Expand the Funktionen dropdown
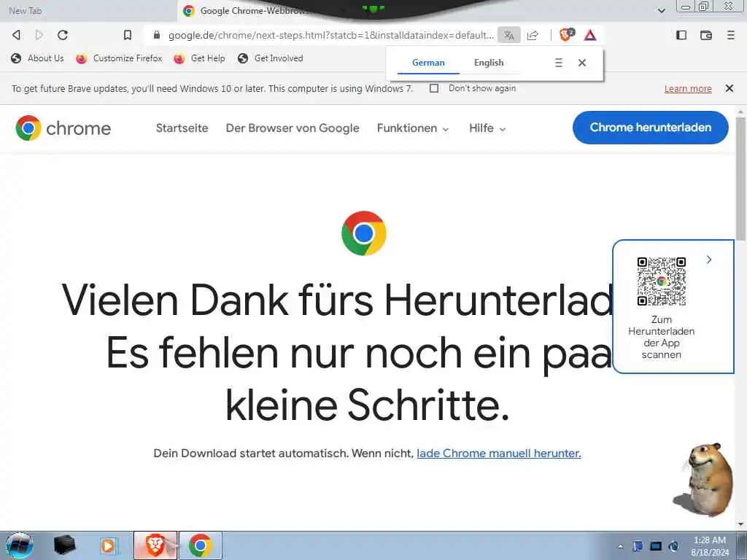747x560 pixels. 413,128
